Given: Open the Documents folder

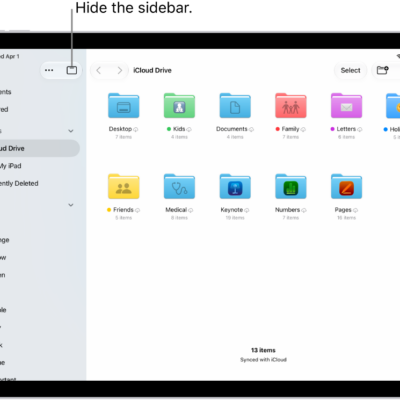Looking at the screenshot, I should click(x=235, y=106).
